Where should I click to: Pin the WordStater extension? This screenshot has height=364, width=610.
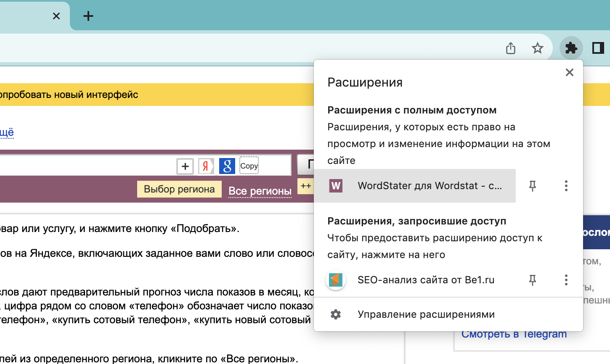click(x=533, y=186)
